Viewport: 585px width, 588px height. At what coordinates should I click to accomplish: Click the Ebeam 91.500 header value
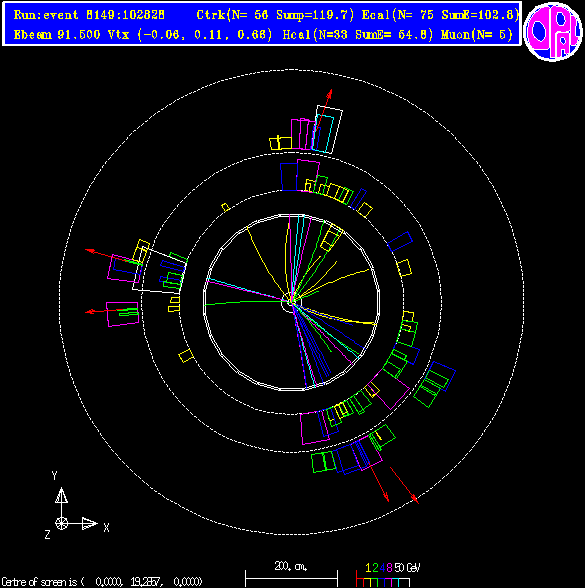57,34
